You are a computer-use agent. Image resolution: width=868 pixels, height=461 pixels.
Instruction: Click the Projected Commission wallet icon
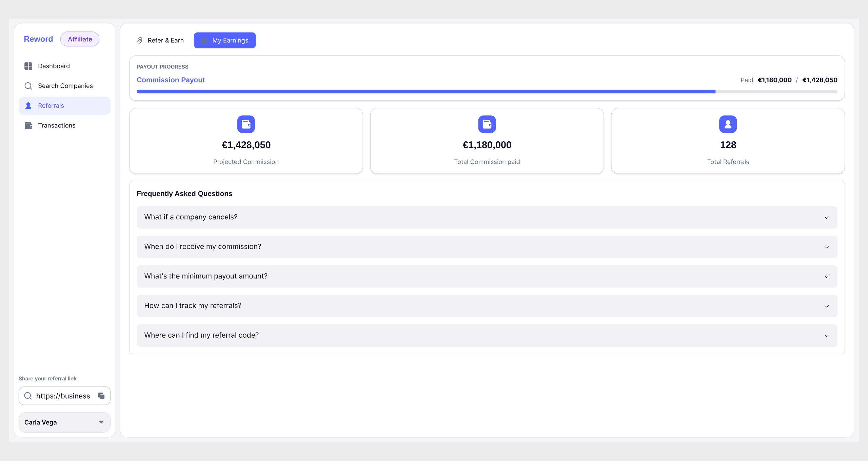[246, 124]
